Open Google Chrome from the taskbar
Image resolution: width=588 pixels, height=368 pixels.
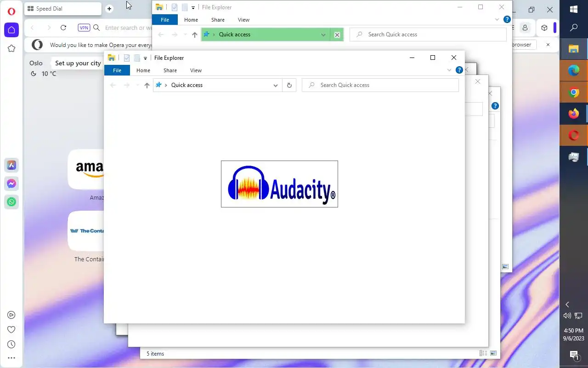pos(574,92)
